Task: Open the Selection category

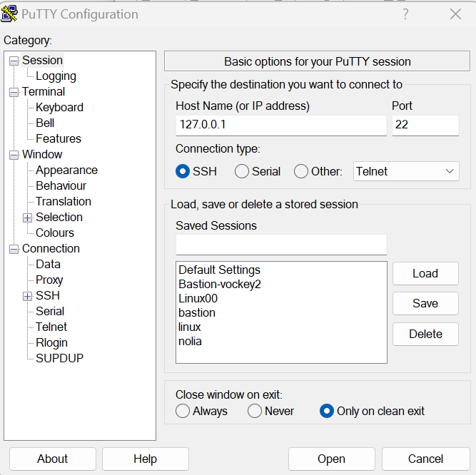Action: [x=59, y=218]
